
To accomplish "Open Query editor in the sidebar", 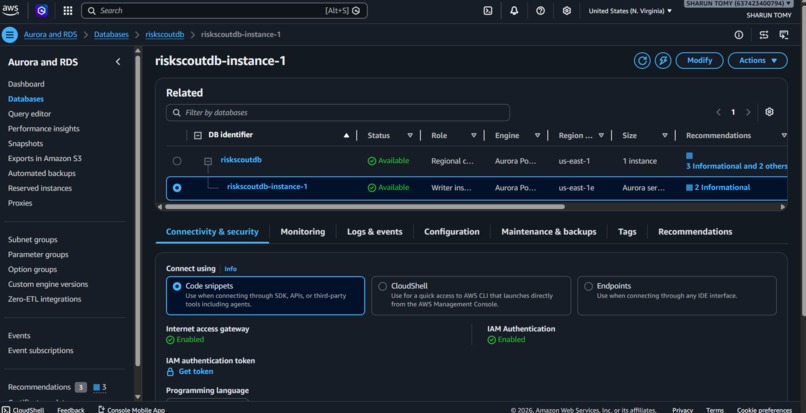I will point(29,114).
